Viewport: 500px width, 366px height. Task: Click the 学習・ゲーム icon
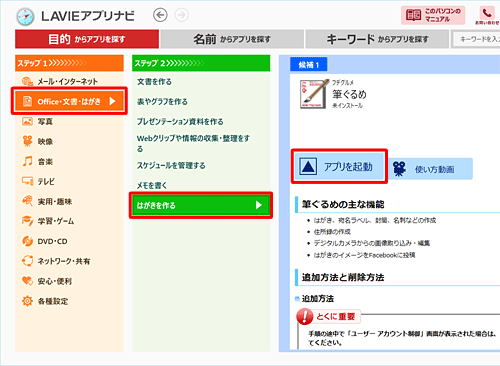point(27,221)
